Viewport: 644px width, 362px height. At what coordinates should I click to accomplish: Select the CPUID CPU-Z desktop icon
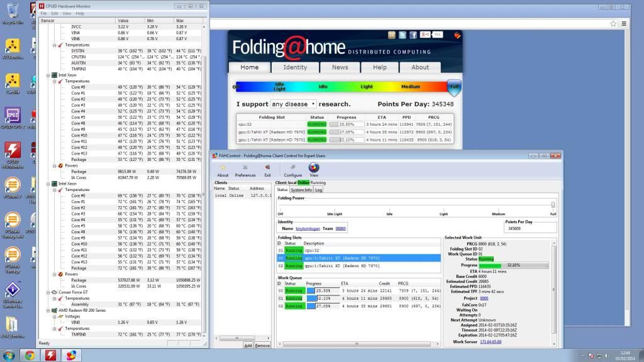pyautogui.click(x=13, y=119)
